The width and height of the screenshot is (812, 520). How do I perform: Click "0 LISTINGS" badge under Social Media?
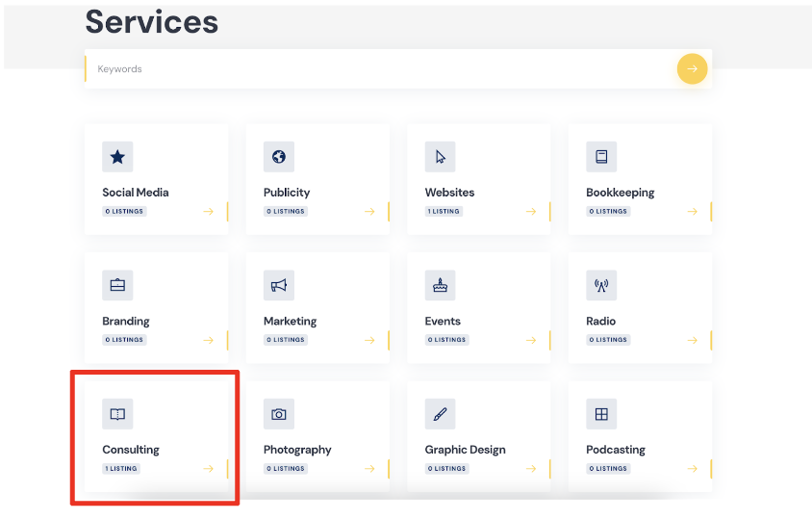(124, 212)
